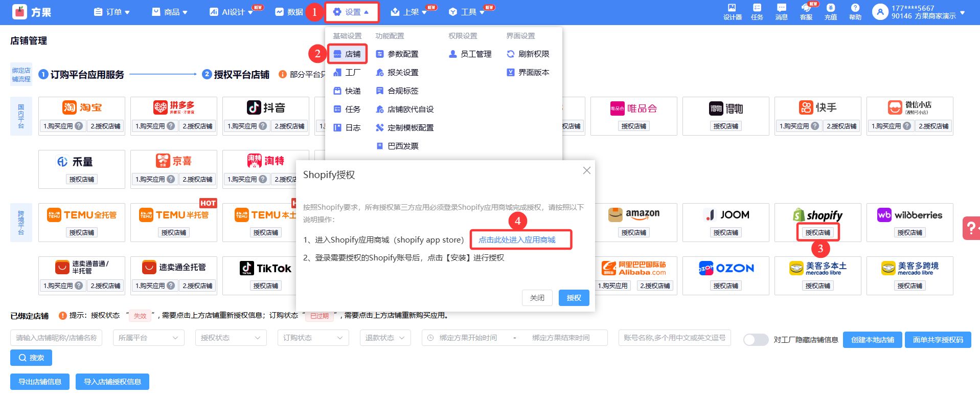Image resolution: width=980 pixels, height=394 pixels.
Task: Open the 所属平台 dropdown filter
Action: click(x=148, y=338)
